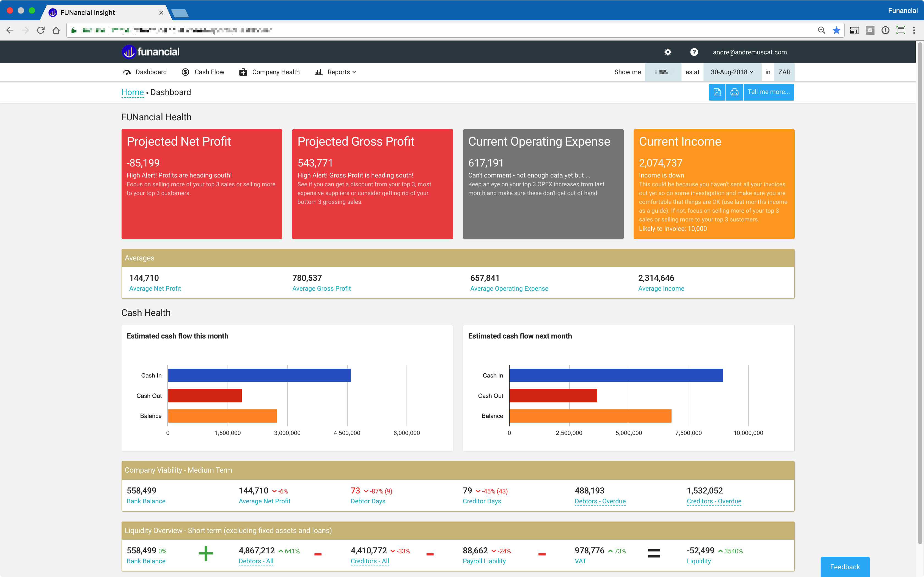Export dashboard as PDF icon button
Viewport: 924px width, 577px height.
pyautogui.click(x=717, y=92)
